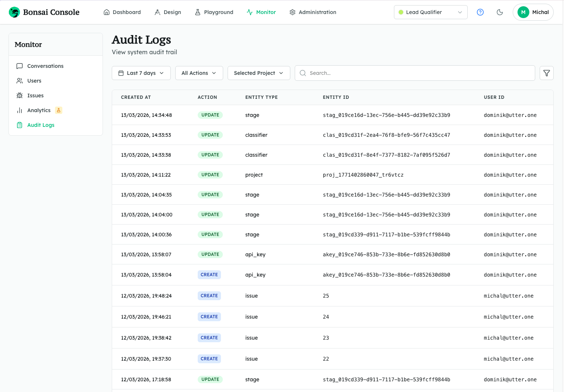Click the CREATE badge at 19:38:42

[209, 338]
